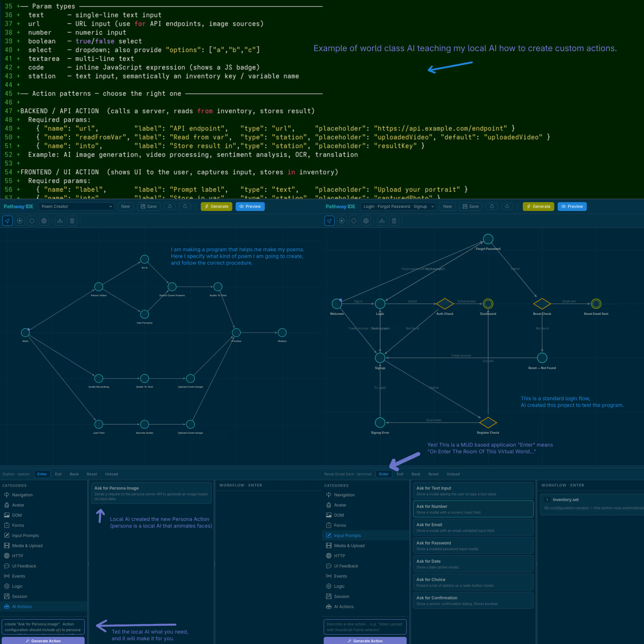
Task: Select the concentric-circle terminal node tool in Poem Creator toolbar
Action: click(x=44, y=221)
